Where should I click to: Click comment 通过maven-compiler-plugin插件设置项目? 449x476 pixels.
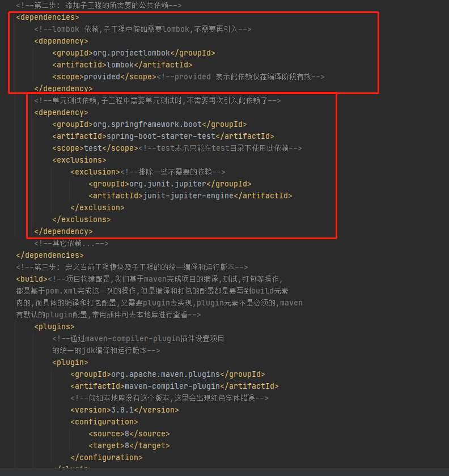[138, 338]
